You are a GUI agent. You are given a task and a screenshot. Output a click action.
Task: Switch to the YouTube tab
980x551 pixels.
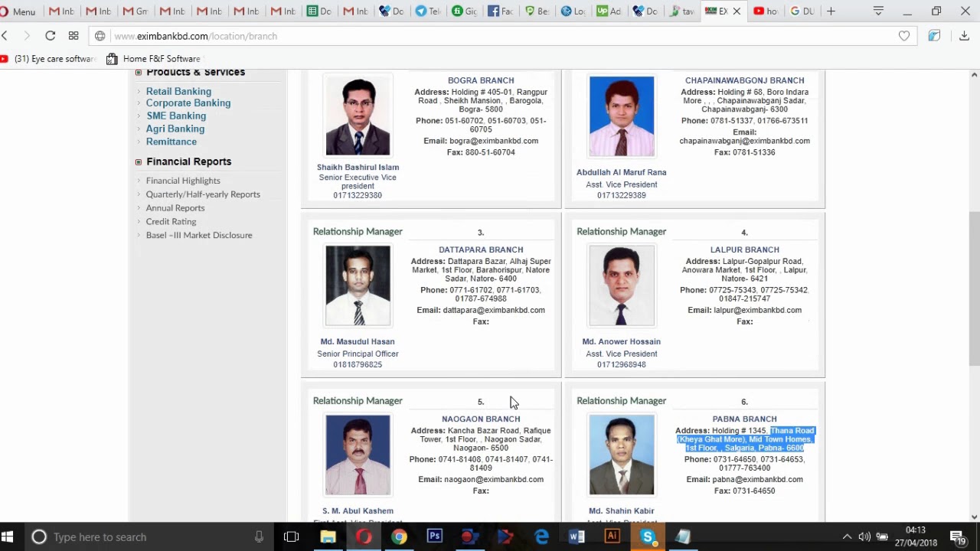766,11
